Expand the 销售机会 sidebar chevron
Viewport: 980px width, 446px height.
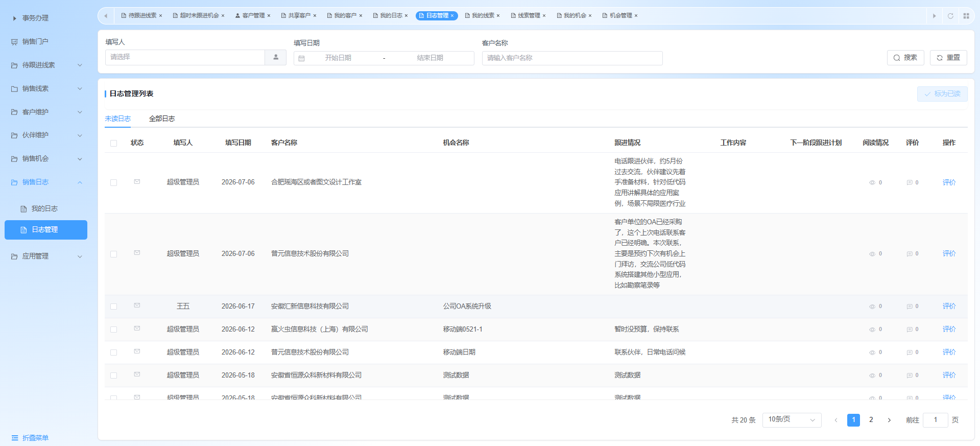tap(80, 159)
